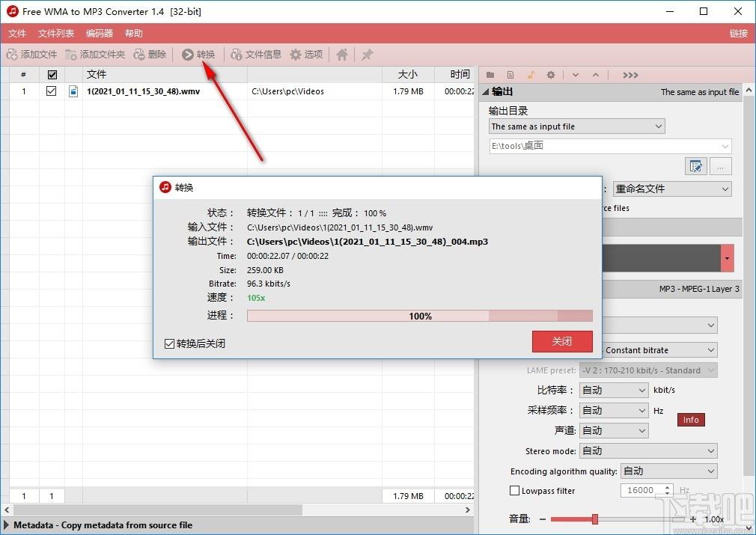Viewport: 756px width, 535px height.
Task: Select file 1(2021_01_11_15_30_48).wmv in list
Action: [x=143, y=91]
